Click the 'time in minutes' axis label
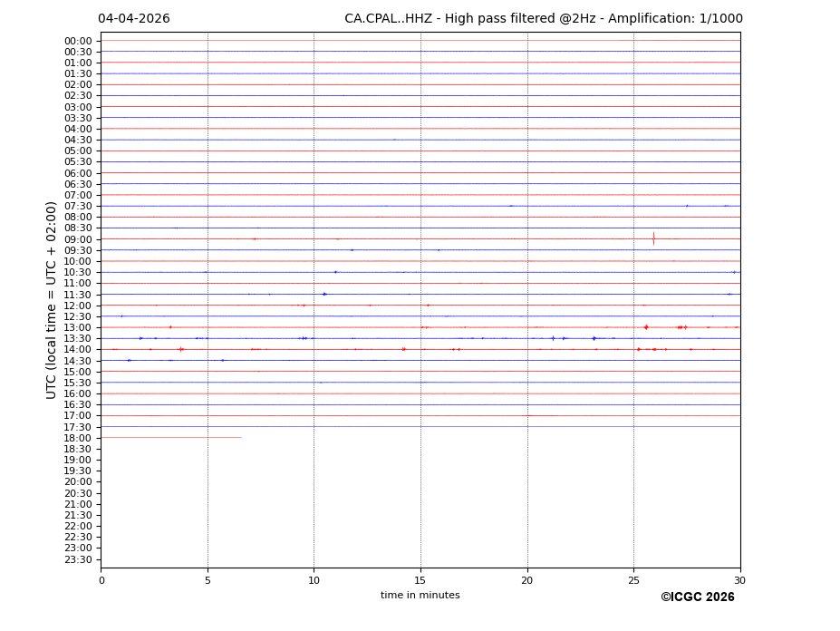 [x=420, y=596]
